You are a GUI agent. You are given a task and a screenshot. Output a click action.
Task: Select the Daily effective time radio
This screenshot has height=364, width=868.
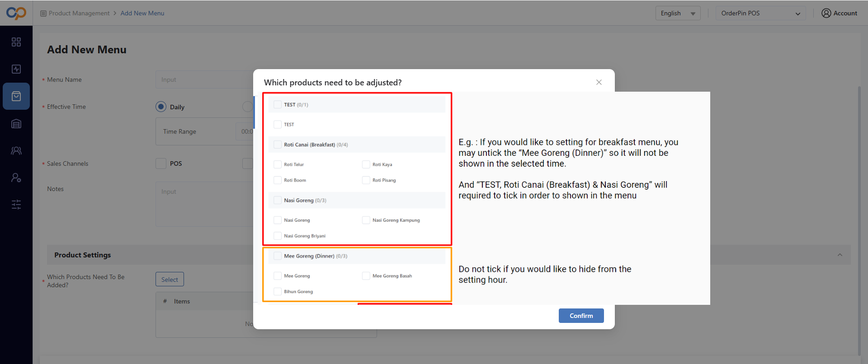coord(161,107)
